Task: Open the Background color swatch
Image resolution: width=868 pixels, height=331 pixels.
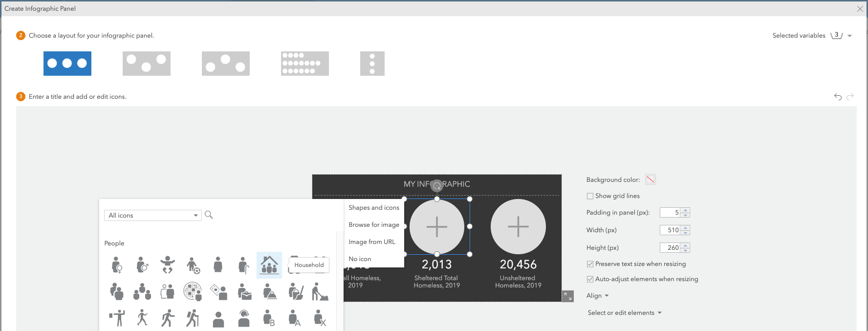Action: tap(650, 179)
